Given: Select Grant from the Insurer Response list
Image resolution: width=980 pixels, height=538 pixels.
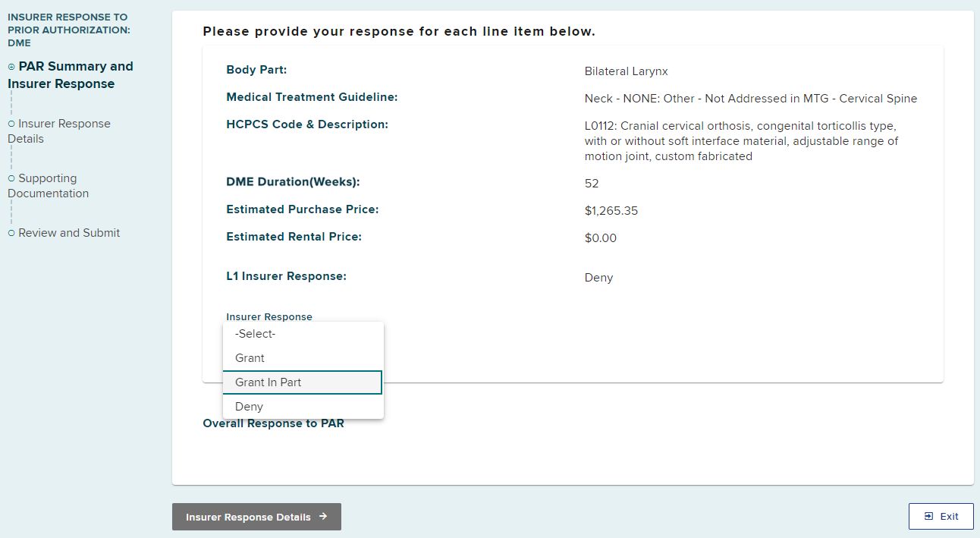Looking at the screenshot, I should click(x=250, y=358).
